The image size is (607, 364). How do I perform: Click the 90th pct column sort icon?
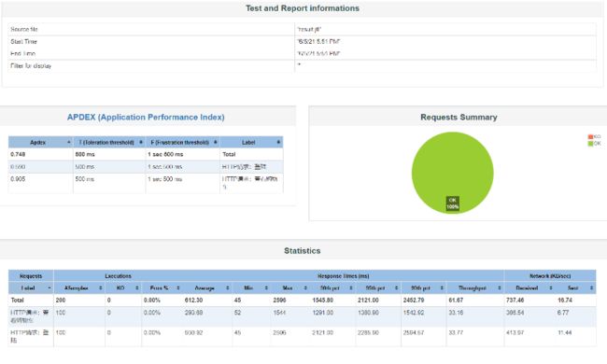click(351, 288)
